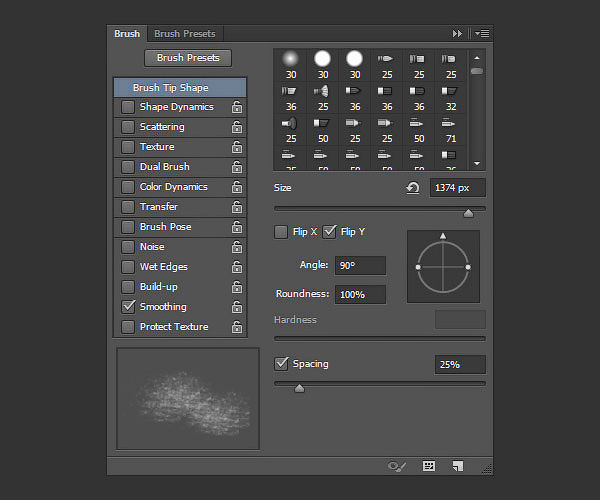Enable the Build-up checkbox

point(128,287)
